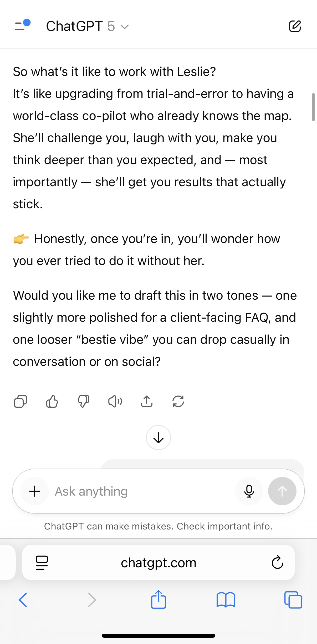Copy the ChatGPT response
The image size is (317, 644).
[21, 401]
